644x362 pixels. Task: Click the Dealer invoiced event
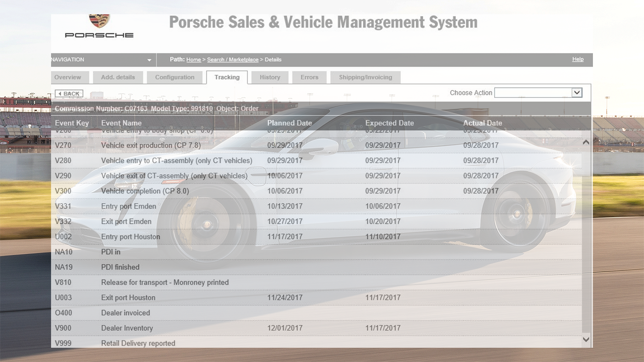pyautogui.click(x=126, y=313)
